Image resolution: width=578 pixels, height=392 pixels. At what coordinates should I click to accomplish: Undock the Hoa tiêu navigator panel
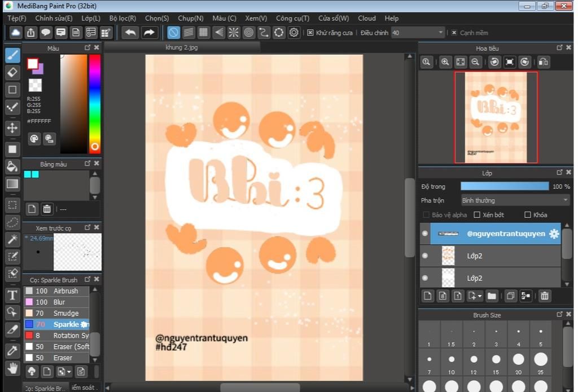[559, 47]
